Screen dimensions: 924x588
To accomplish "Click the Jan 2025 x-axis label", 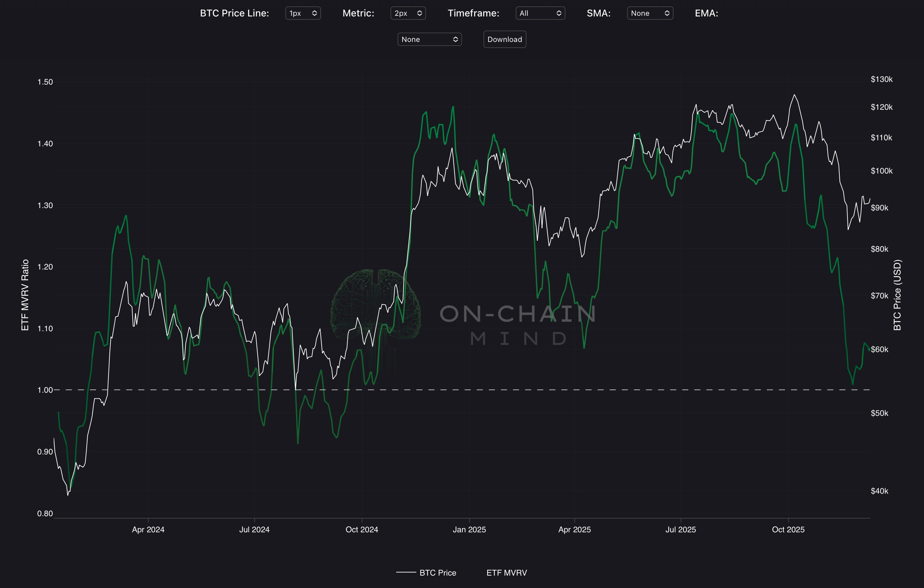I will pos(469,529).
